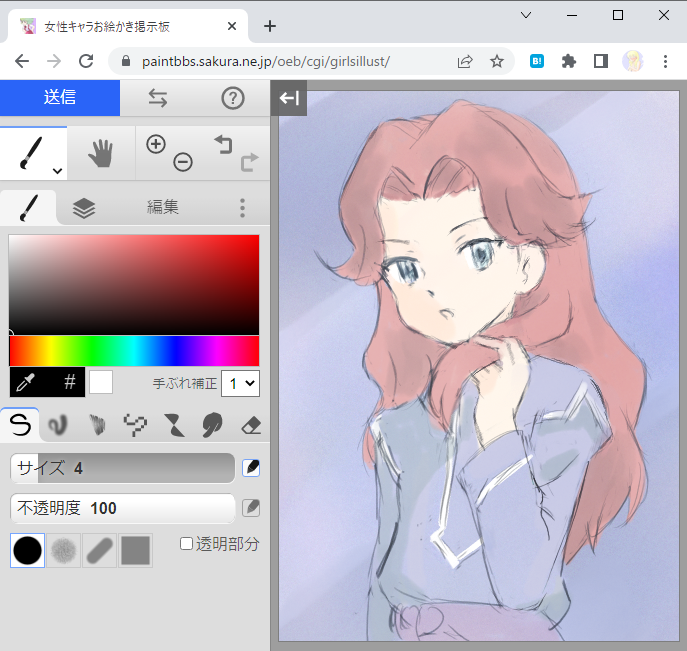Select the white secondary color swatch
Viewport: 687px width, 651px height.
click(x=101, y=382)
